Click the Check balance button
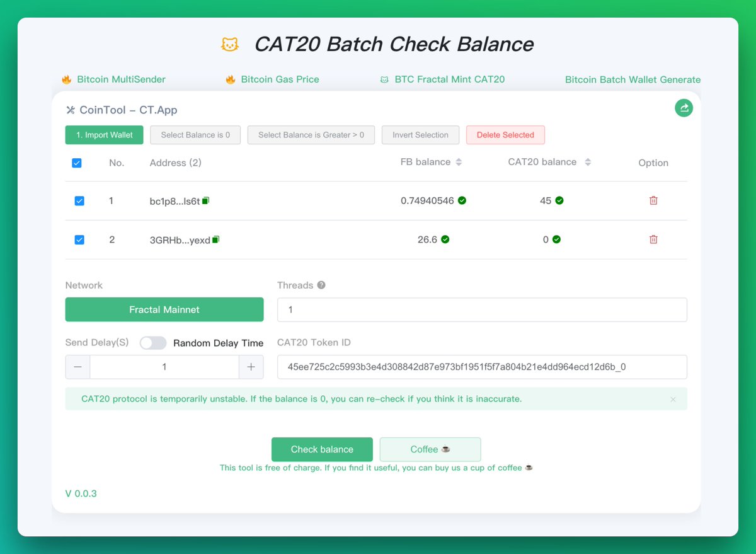This screenshot has height=554, width=756. (x=322, y=449)
